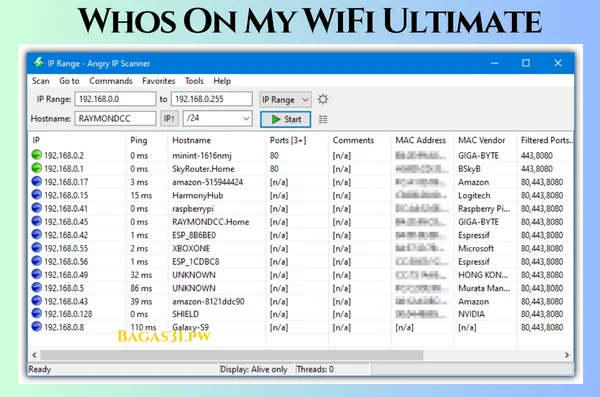Click the start IP field 192.168.0.0

tap(115, 99)
